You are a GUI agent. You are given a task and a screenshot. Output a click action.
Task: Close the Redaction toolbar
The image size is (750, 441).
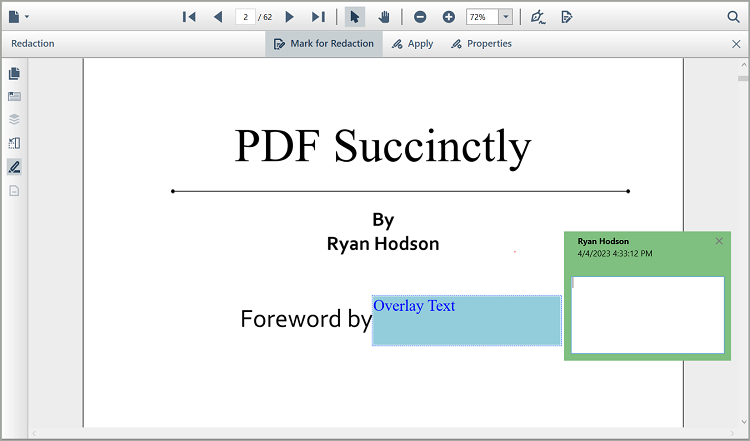(x=737, y=44)
